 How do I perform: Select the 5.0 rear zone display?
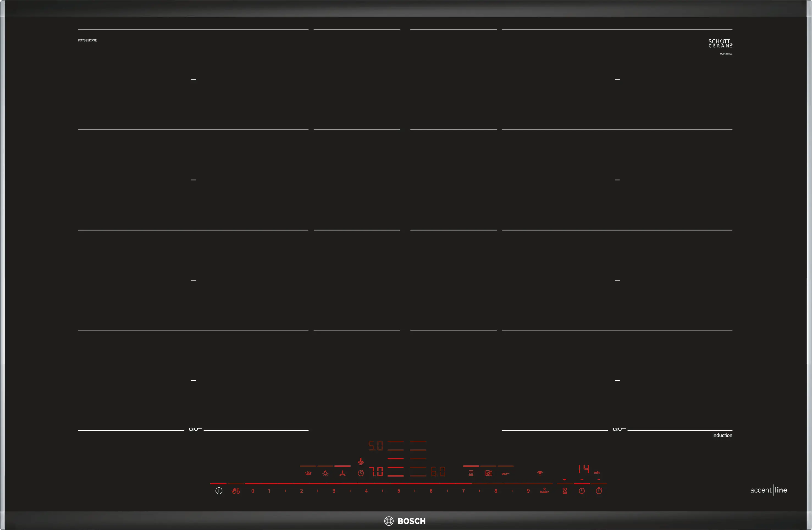click(376, 446)
